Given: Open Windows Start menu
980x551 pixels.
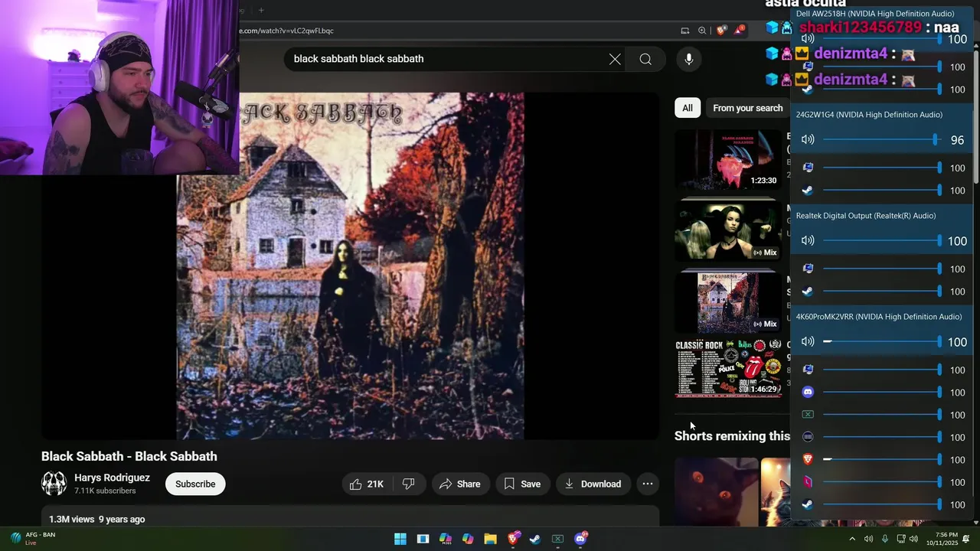Looking at the screenshot, I should pyautogui.click(x=400, y=539).
